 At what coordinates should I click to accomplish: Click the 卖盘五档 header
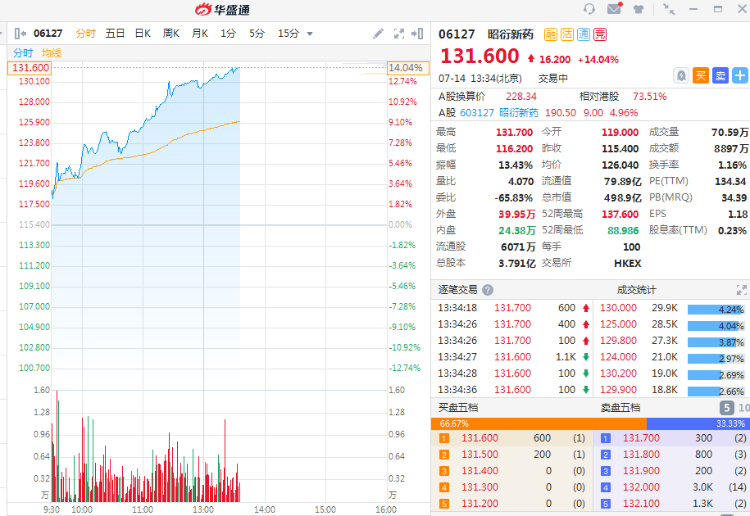click(x=620, y=407)
